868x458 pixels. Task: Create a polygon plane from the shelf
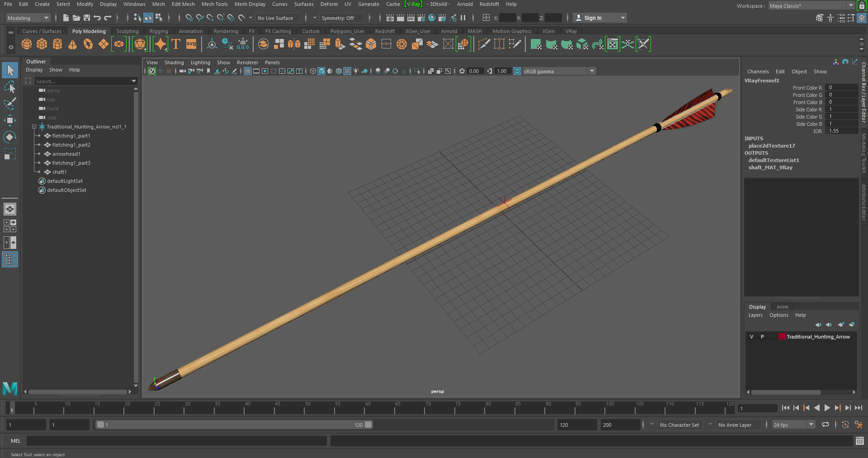tap(104, 44)
